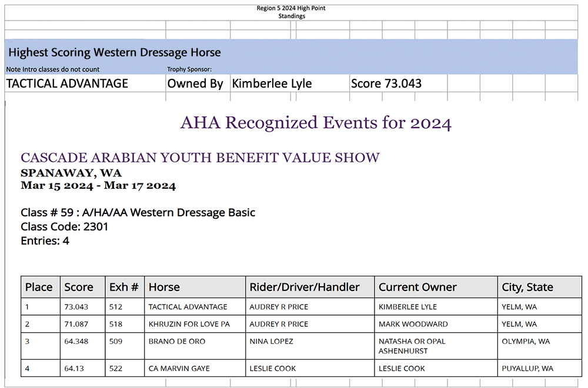588x388 pixels.
Task: Click 'NATASHA OR OPAL ASHENHURST' owner cell
Action: tap(436, 346)
